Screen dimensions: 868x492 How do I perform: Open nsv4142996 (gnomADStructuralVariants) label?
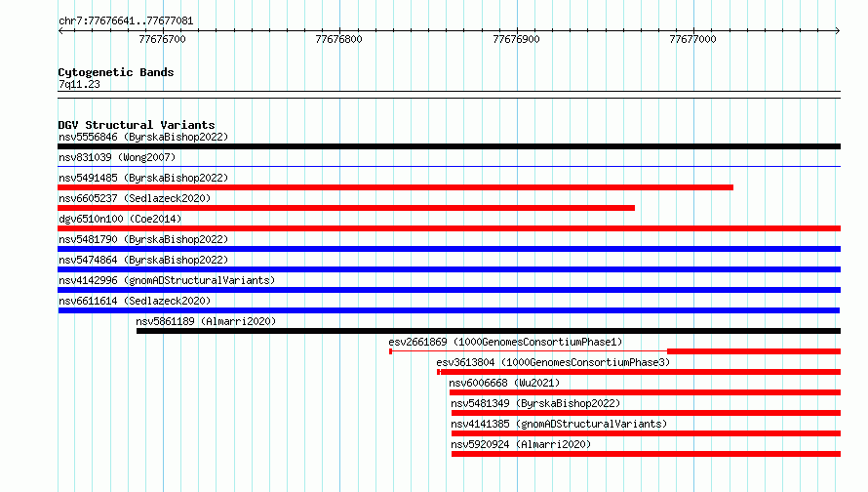(167, 280)
